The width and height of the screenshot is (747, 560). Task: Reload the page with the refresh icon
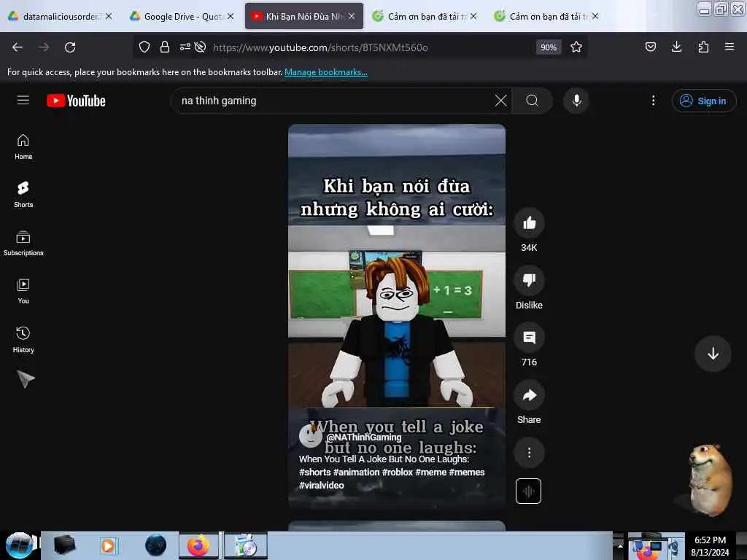70,47
